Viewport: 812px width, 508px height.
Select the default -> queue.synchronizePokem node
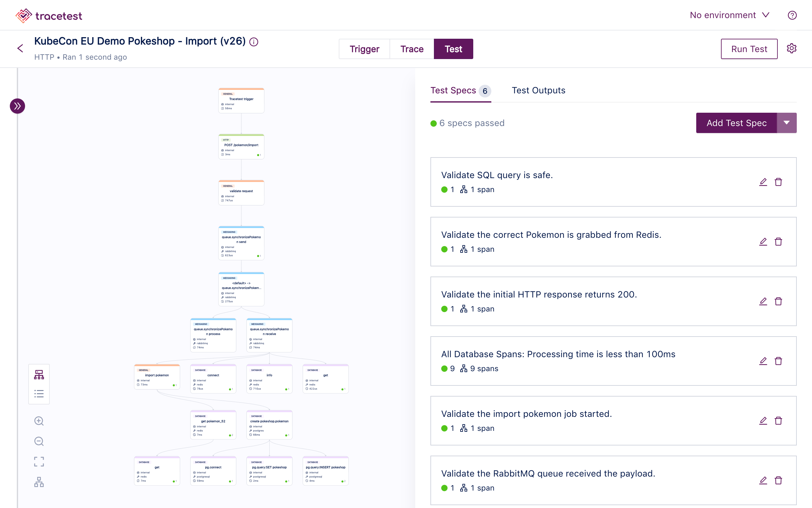[241, 289]
